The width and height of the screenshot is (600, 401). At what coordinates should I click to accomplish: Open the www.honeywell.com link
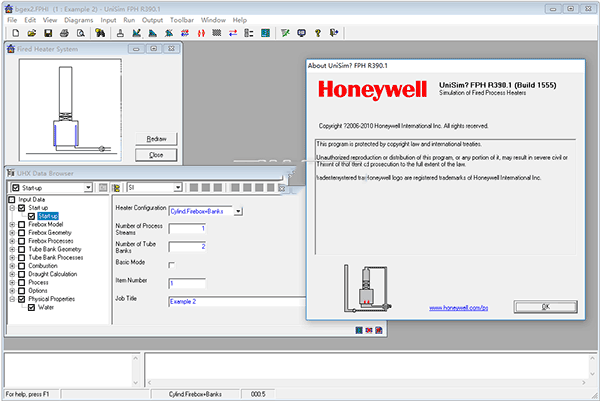(458, 308)
